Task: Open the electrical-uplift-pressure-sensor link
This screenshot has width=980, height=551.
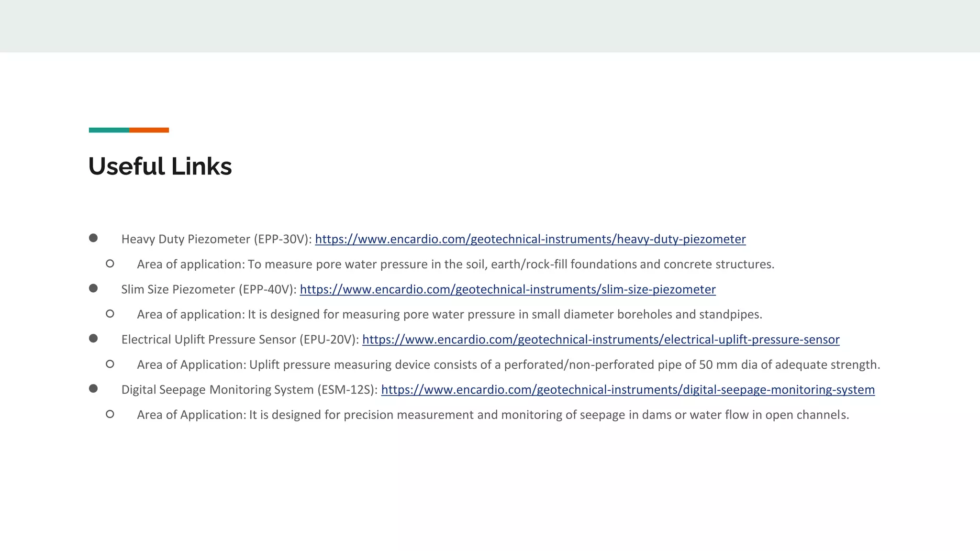Action: [x=601, y=340]
